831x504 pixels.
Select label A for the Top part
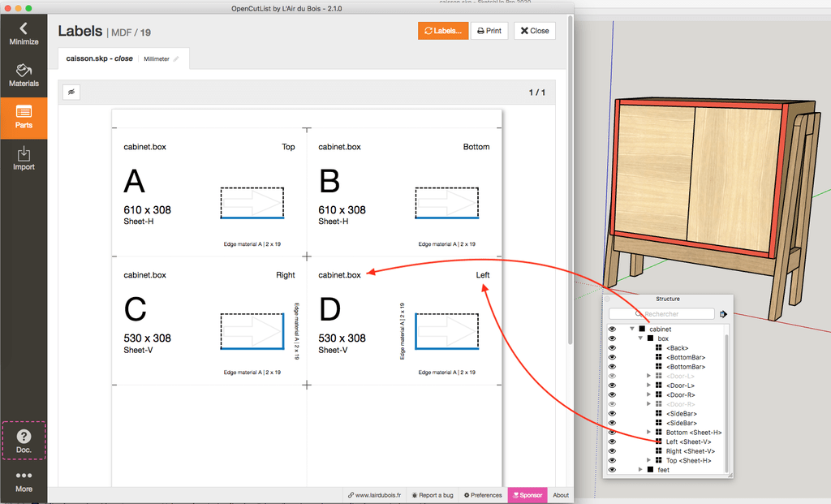[x=209, y=192]
